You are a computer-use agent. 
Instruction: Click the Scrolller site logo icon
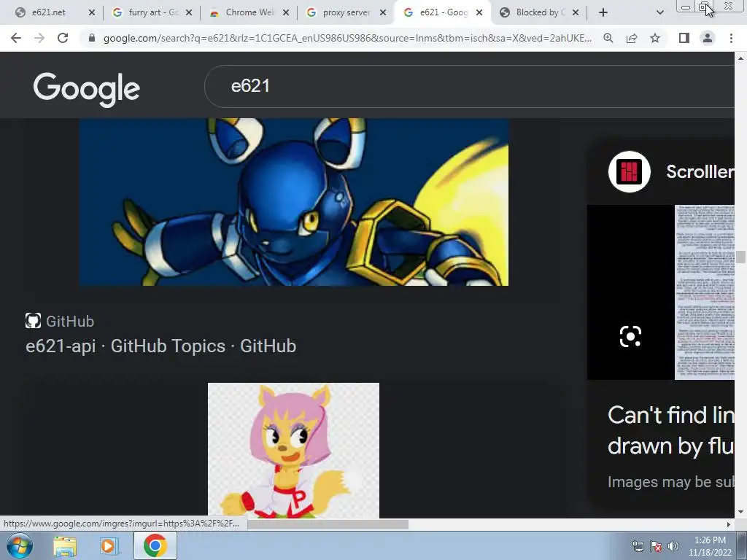(630, 171)
